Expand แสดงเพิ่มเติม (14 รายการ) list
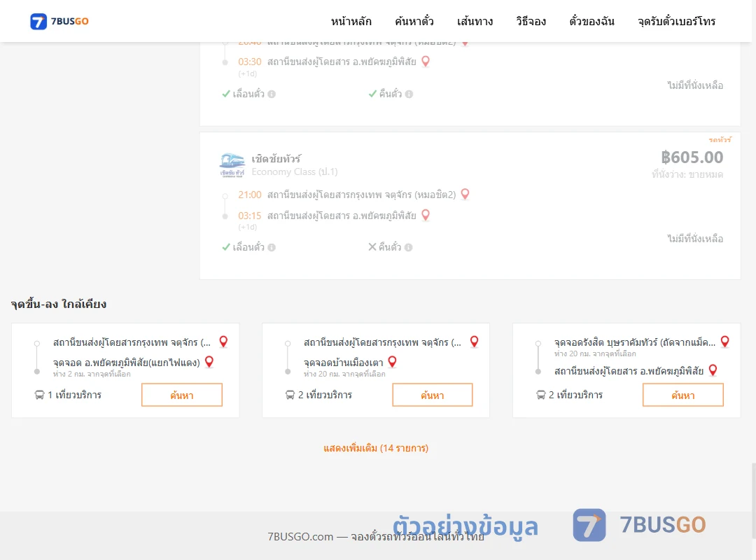Viewport: 756px width, 560px height. 376,448
